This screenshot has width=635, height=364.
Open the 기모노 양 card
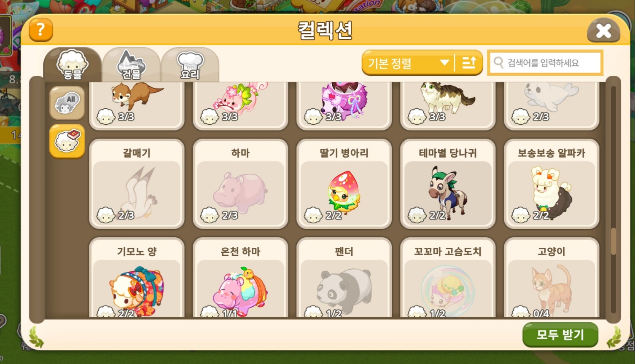pos(137,278)
